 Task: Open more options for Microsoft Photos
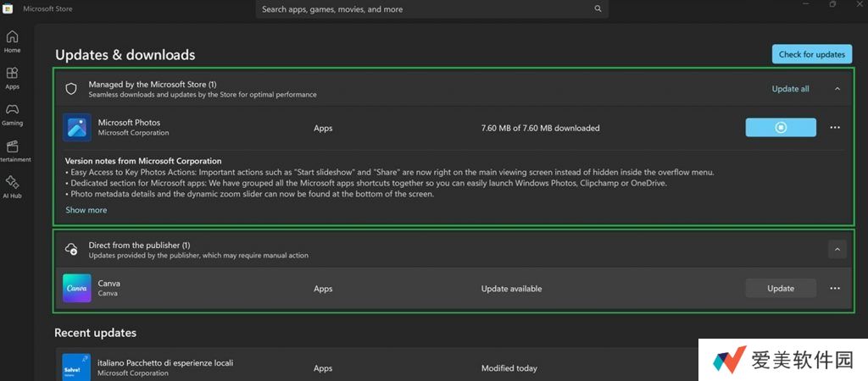[835, 128]
